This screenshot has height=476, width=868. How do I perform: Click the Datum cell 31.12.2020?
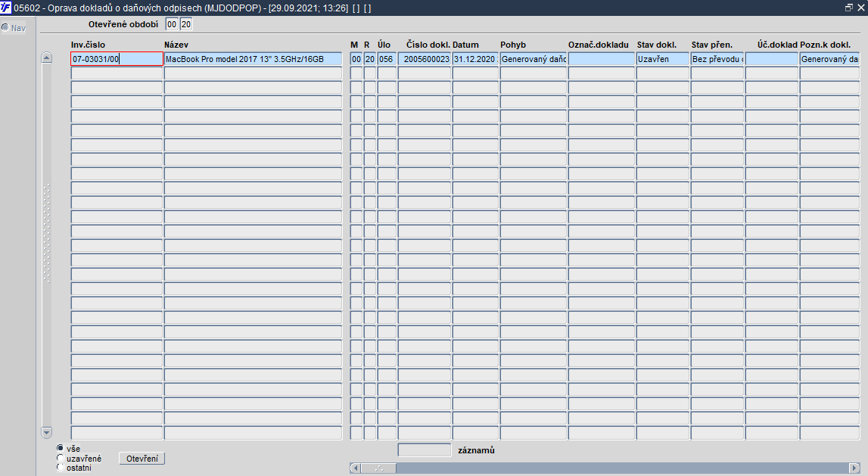coord(475,59)
